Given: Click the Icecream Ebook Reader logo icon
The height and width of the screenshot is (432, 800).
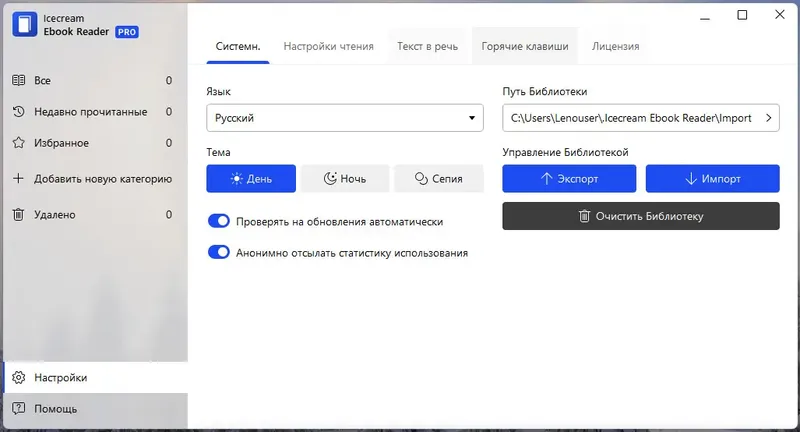Looking at the screenshot, I should [x=25, y=25].
